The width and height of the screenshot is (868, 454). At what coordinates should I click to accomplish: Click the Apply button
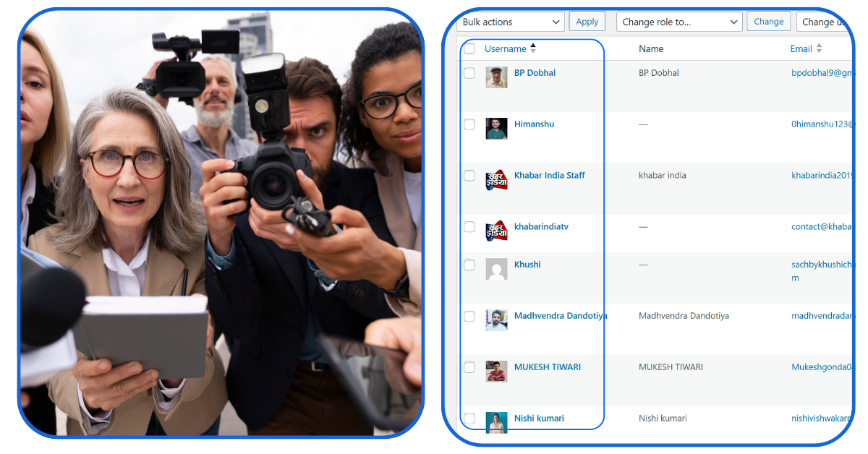point(587,21)
